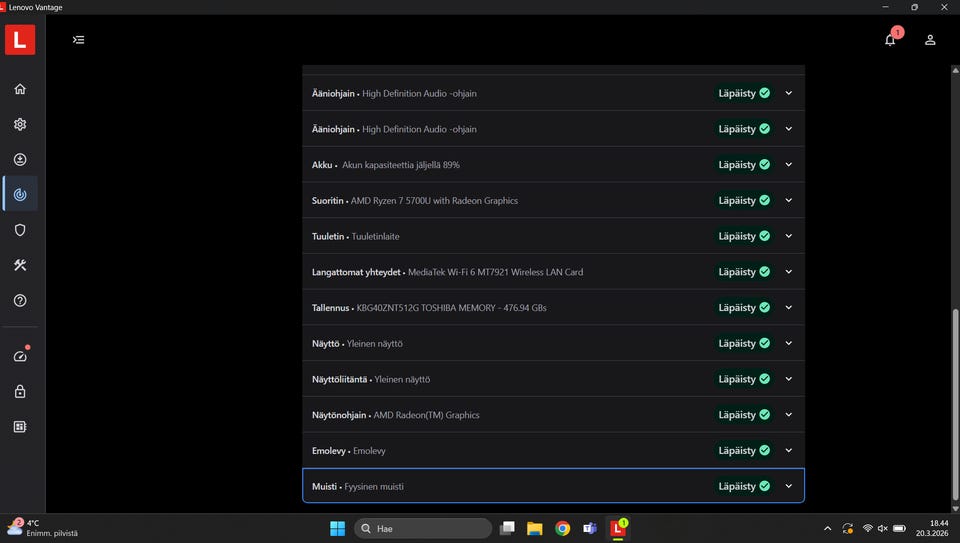Expand Tuuletin row chevron

tap(789, 236)
